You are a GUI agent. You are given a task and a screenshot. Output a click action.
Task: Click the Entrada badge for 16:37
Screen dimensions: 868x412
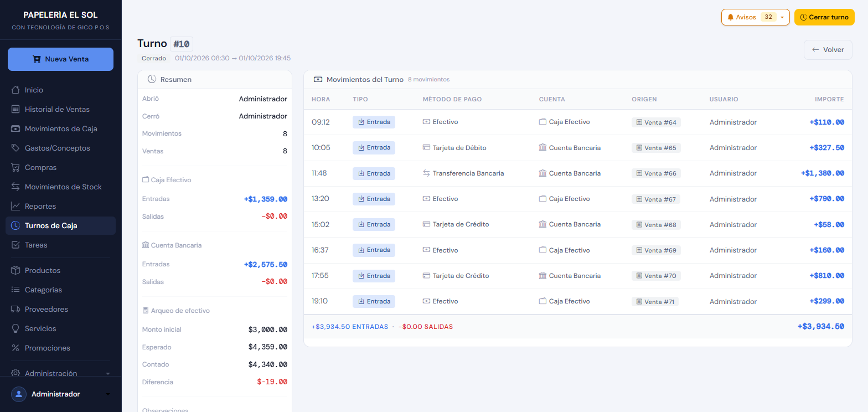pyautogui.click(x=374, y=250)
